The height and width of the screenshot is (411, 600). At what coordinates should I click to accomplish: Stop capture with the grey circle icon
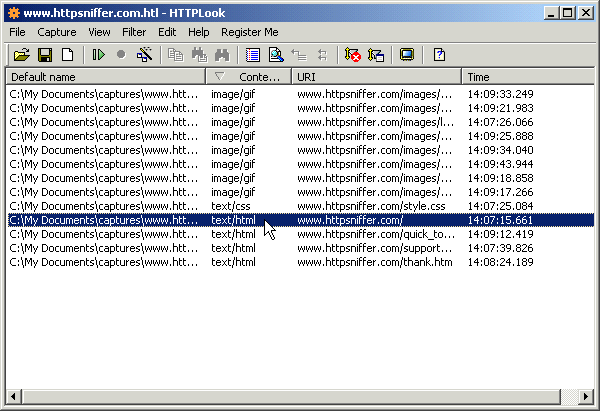[x=121, y=55]
